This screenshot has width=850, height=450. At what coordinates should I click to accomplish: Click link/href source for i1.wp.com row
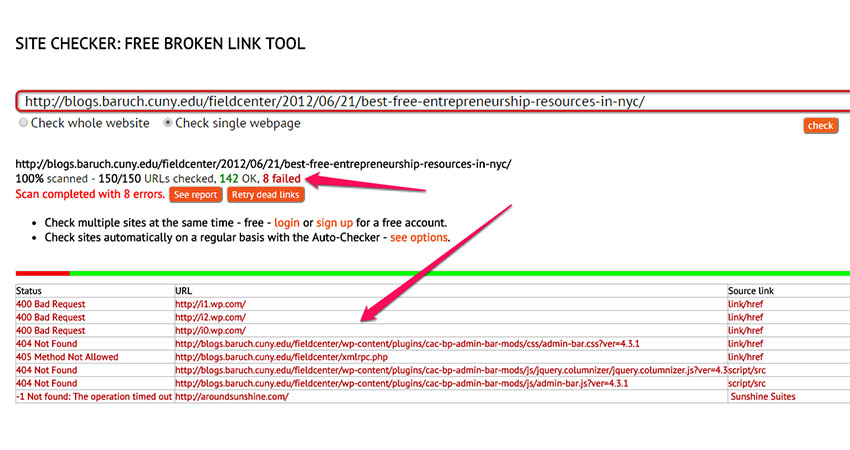pyautogui.click(x=745, y=304)
